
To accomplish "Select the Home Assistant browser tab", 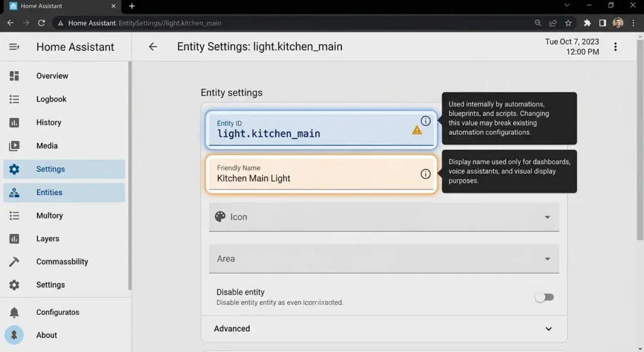I will click(62, 6).
